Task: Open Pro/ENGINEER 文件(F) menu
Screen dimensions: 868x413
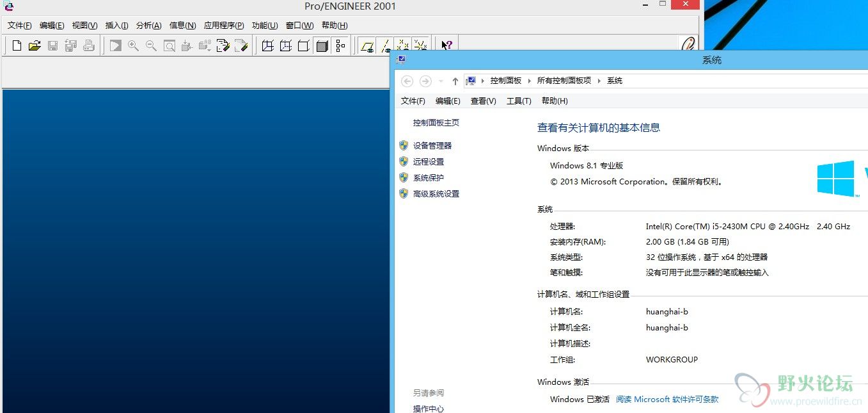Action: pos(19,26)
